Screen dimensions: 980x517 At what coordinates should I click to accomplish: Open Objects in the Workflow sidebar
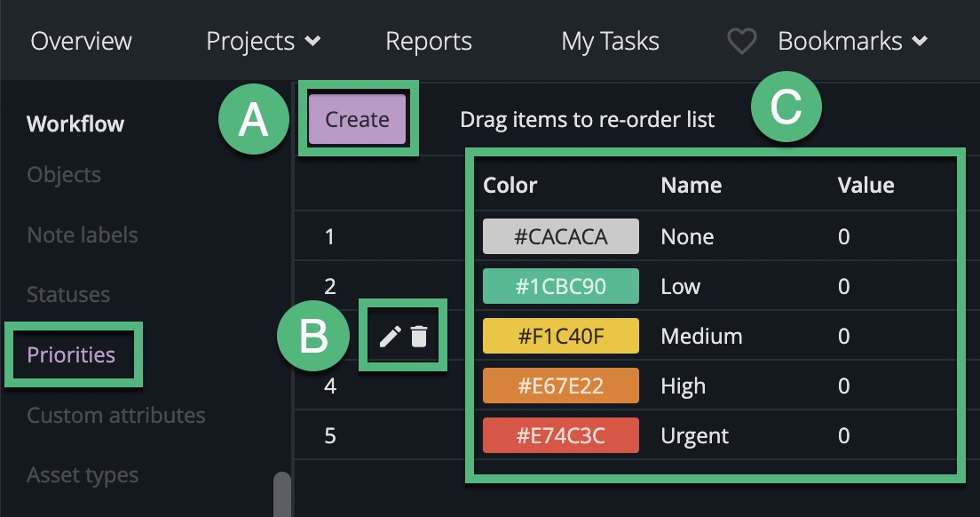(64, 175)
